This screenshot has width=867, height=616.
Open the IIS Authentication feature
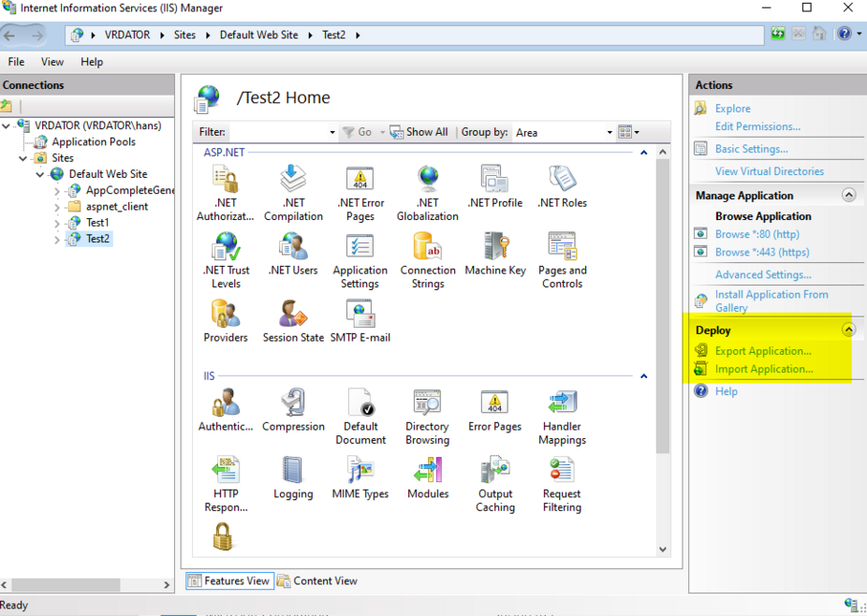[x=226, y=410]
